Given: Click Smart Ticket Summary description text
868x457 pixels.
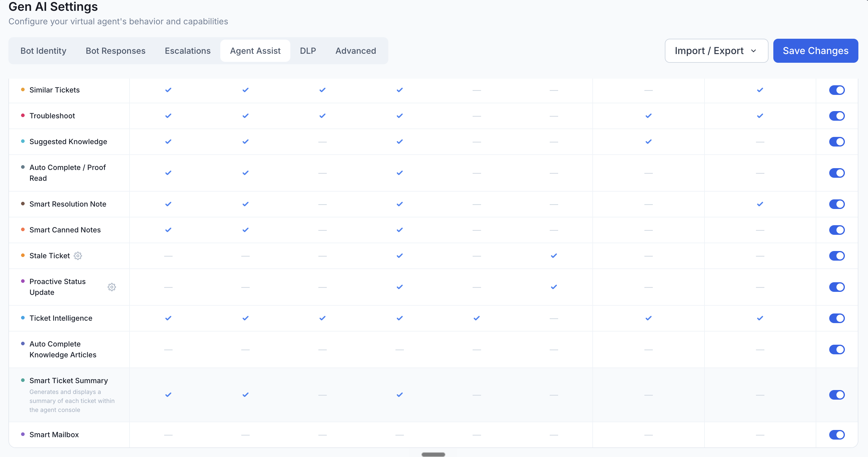Looking at the screenshot, I should point(72,401).
